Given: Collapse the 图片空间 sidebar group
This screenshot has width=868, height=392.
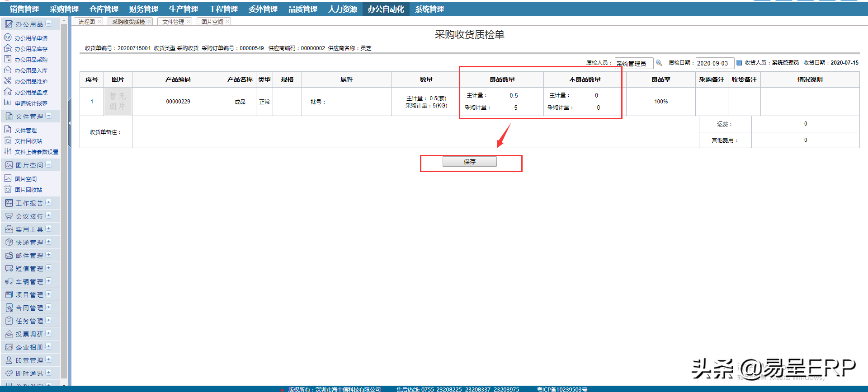Looking at the screenshot, I should [49, 165].
